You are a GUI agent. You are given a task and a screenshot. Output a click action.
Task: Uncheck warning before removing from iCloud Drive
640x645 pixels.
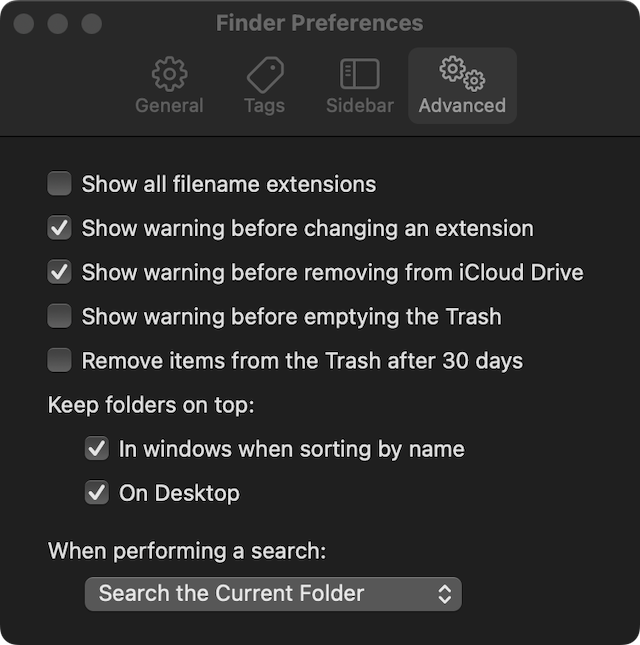coord(60,272)
